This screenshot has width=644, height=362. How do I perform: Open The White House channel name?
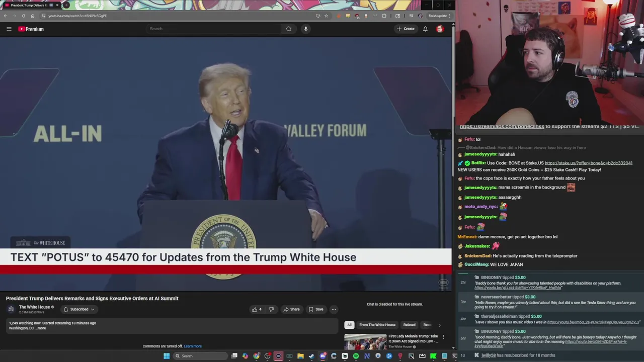click(35, 307)
